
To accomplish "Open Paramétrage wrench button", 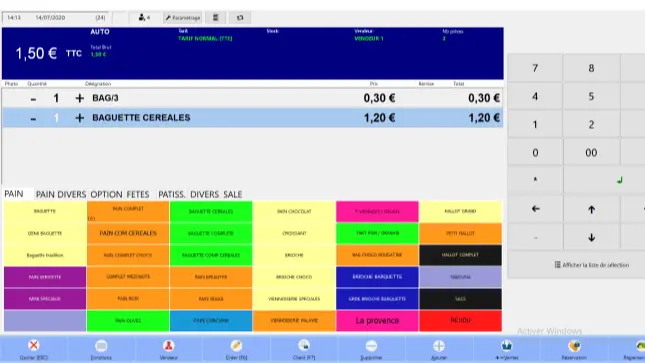I will tap(183, 18).
